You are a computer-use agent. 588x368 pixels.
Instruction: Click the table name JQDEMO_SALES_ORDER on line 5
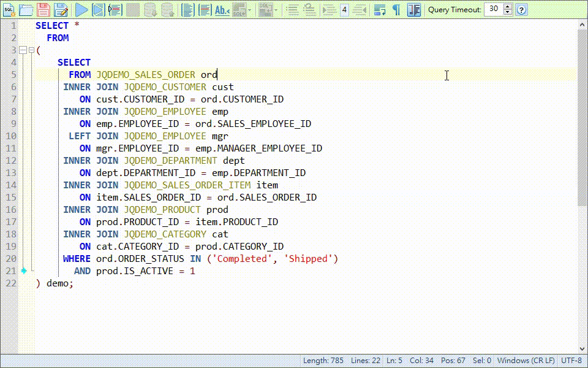tap(146, 75)
